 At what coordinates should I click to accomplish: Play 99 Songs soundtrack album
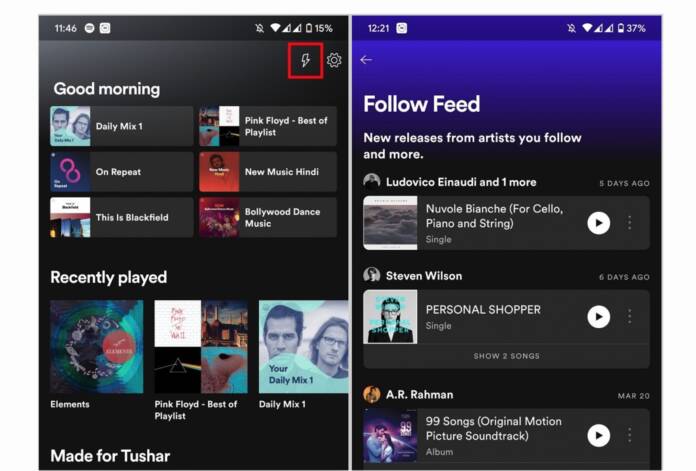tap(598, 435)
